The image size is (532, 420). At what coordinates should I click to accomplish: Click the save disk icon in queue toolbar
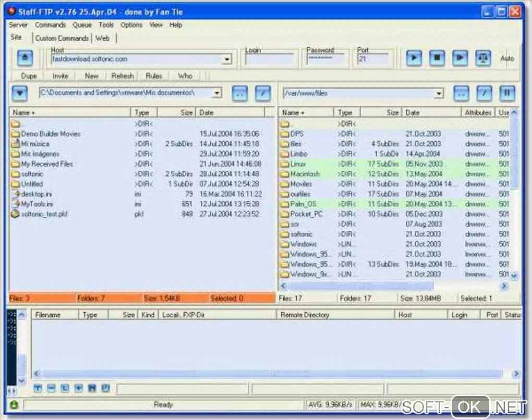click(x=92, y=388)
